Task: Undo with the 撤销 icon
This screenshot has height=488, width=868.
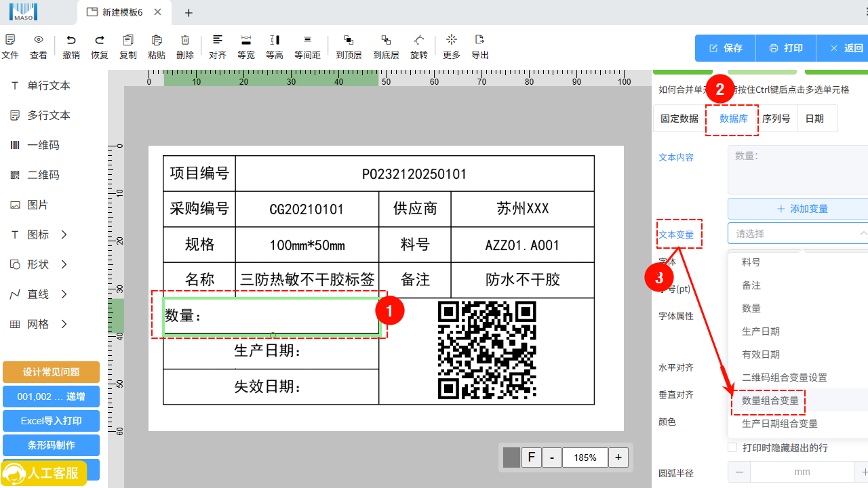Action: [71, 40]
